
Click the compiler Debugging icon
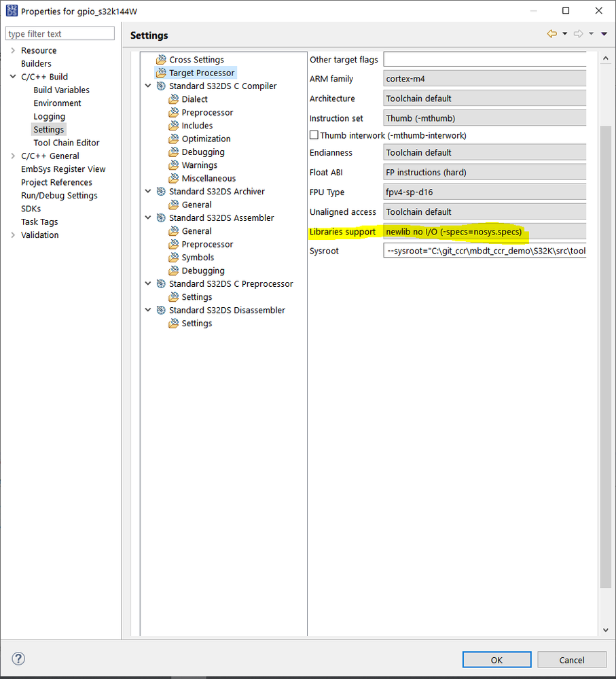[173, 152]
